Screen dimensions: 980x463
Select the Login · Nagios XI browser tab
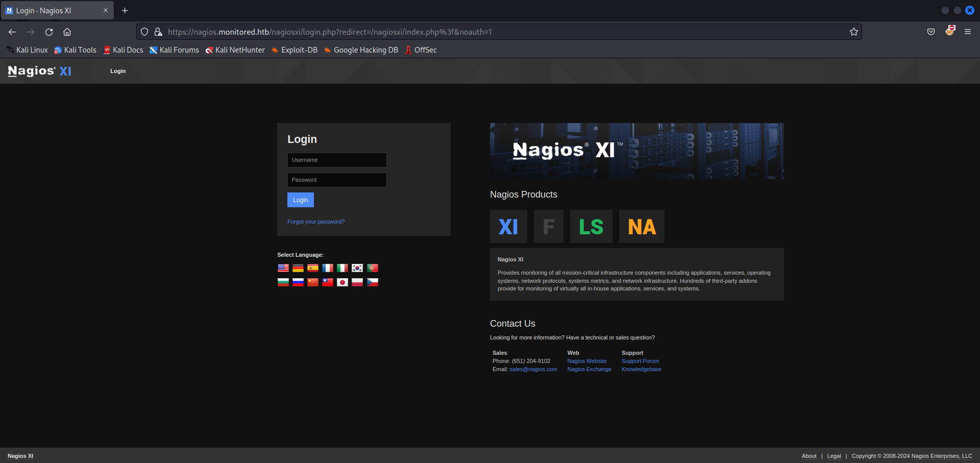click(57, 10)
